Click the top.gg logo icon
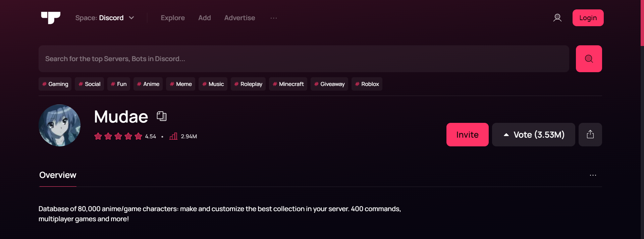 coord(51,18)
